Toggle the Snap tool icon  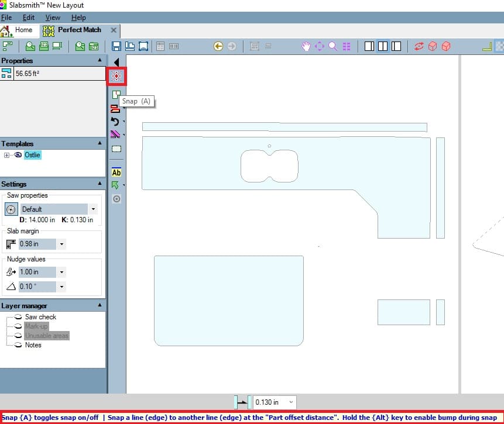(116, 76)
